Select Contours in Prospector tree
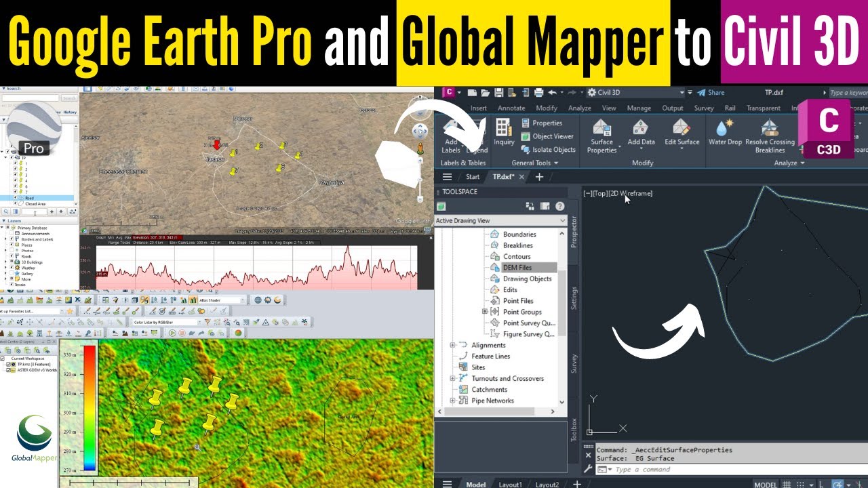 [517, 257]
